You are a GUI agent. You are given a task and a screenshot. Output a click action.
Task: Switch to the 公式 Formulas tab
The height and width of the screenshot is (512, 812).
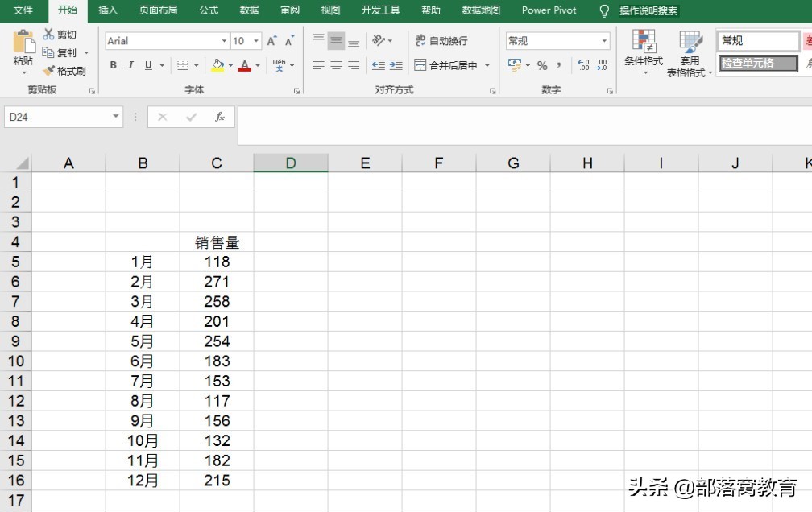209,10
